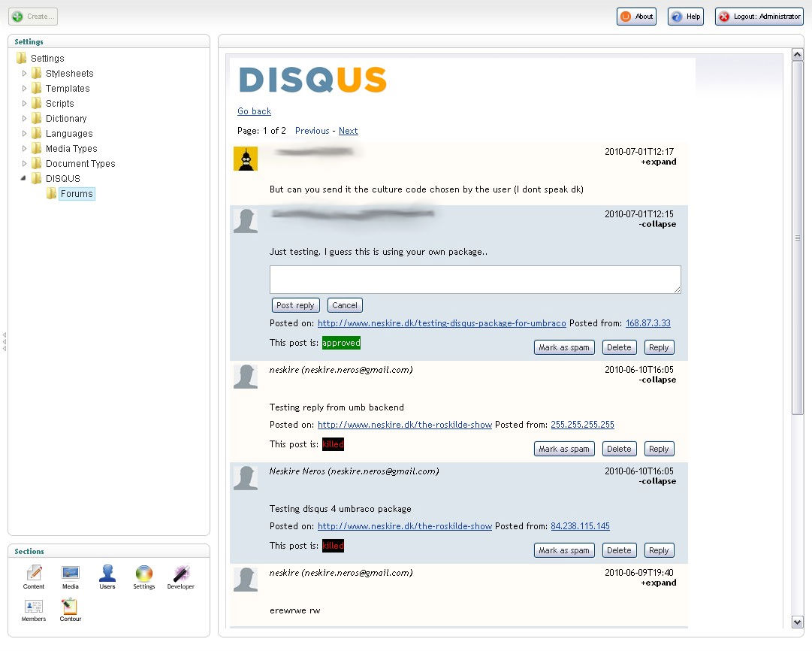Submit with the Post reply button
The image size is (812, 651).
295,305
